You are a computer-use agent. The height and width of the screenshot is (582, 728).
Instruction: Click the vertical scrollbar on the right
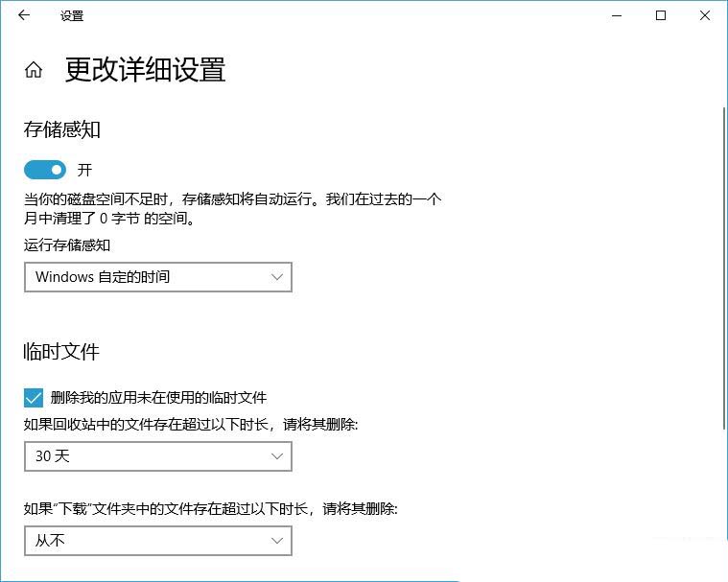(x=724, y=268)
